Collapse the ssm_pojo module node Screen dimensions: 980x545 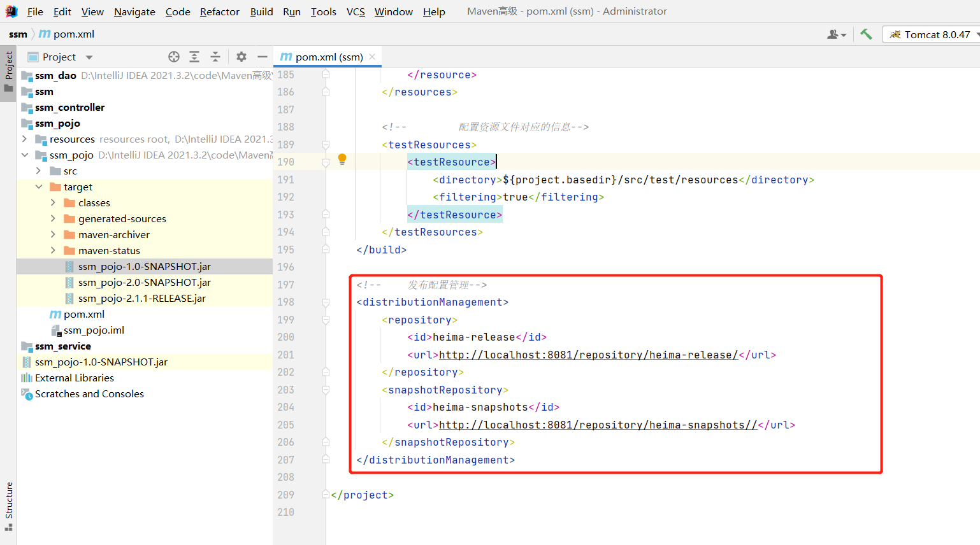coord(24,155)
